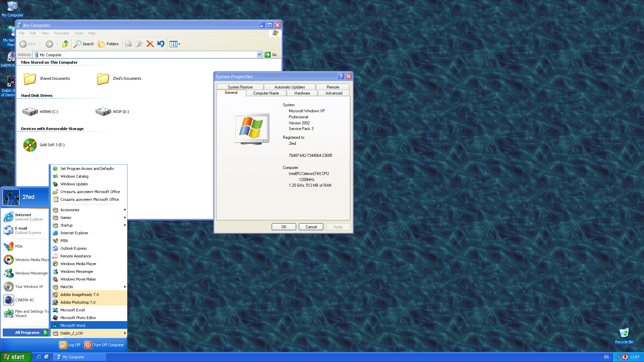Click the red Delete X icon
Viewport: 644px width, 362px height.
(x=150, y=44)
